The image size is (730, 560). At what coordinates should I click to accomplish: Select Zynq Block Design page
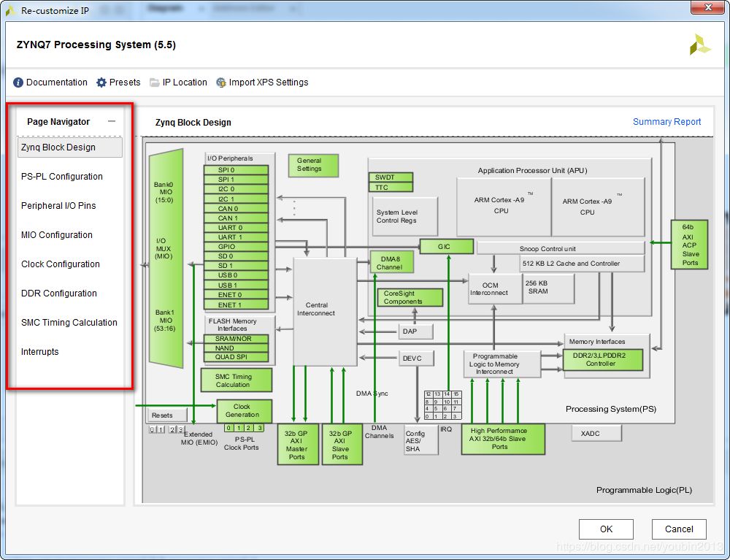(x=70, y=147)
